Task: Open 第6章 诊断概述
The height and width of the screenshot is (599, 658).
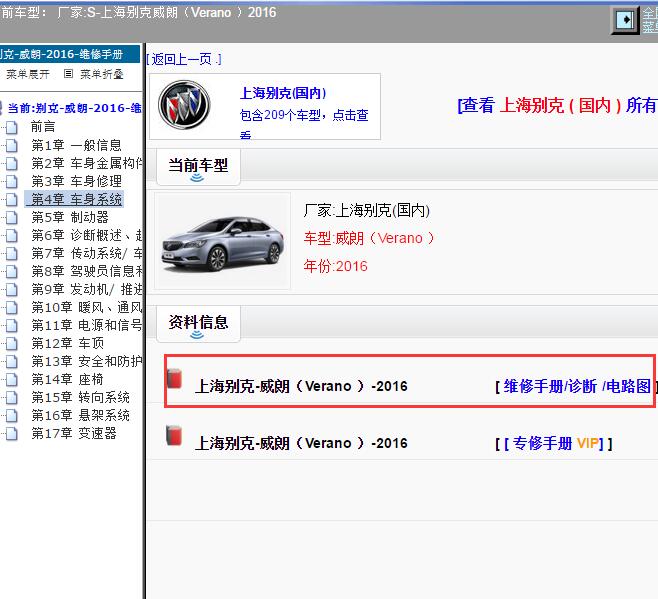Action: click(86, 235)
